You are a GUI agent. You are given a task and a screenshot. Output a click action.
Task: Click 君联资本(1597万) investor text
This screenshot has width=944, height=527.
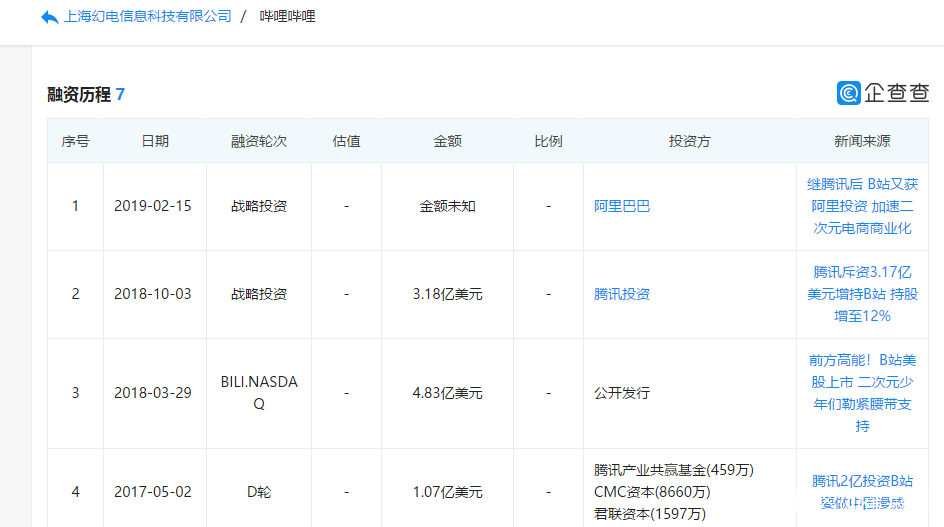click(650, 513)
